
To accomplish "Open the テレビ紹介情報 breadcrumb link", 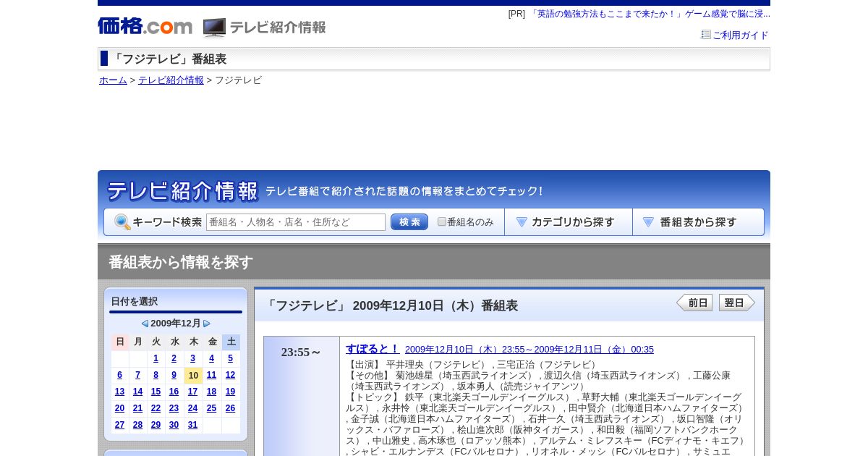I will [x=171, y=80].
